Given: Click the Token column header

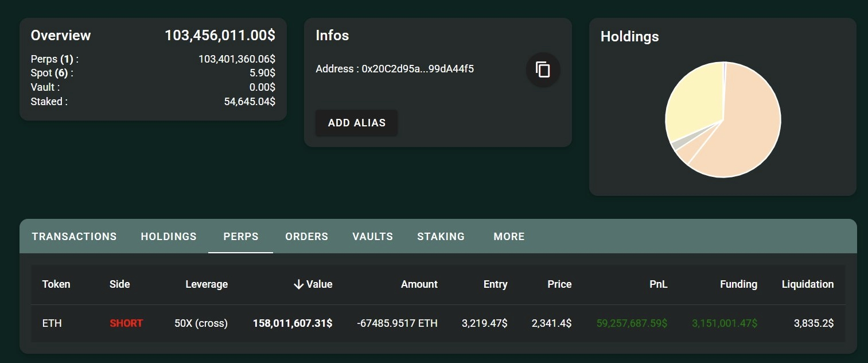Looking at the screenshot, I should (56, 284).
